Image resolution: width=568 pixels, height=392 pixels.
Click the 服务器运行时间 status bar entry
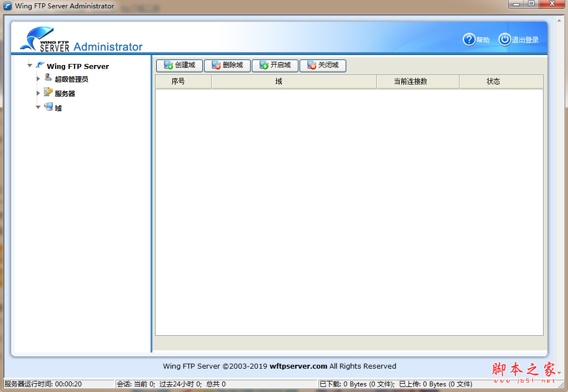59,384
